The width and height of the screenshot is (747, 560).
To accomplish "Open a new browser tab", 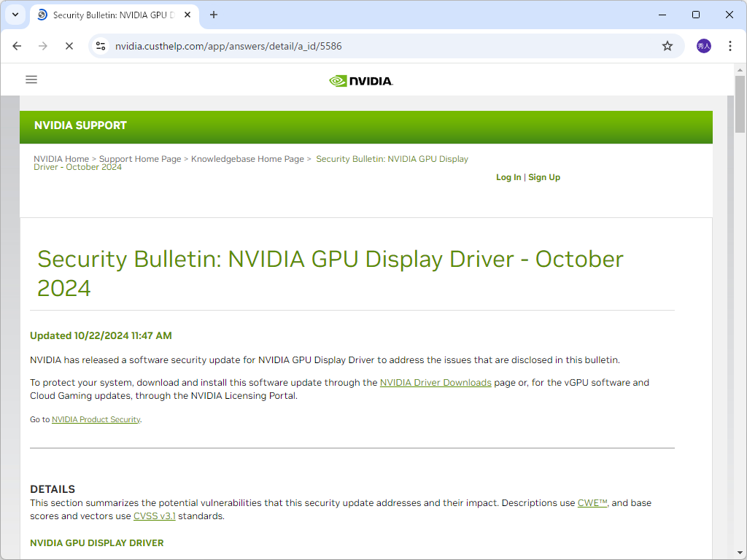I will coord(214,15).
